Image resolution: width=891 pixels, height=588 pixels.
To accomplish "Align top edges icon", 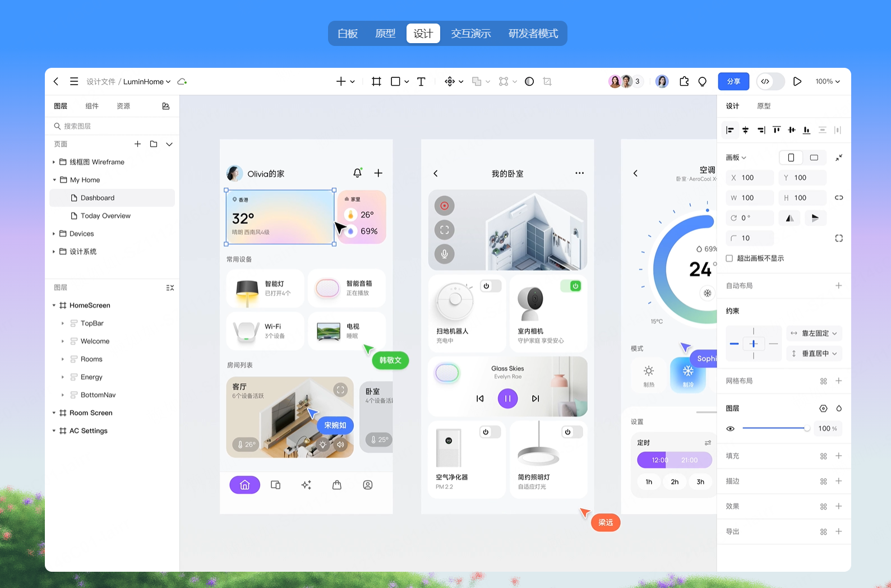I will [x=777, y=130].
